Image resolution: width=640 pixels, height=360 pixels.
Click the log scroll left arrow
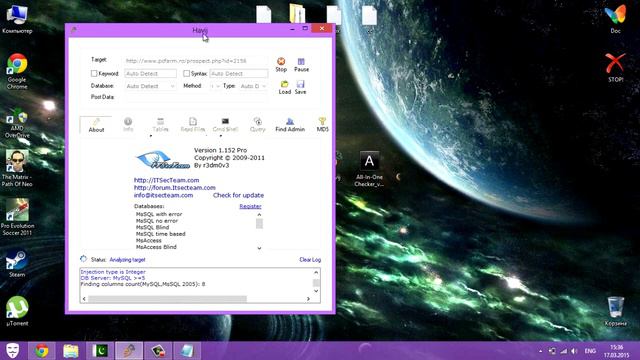point(84,299)
